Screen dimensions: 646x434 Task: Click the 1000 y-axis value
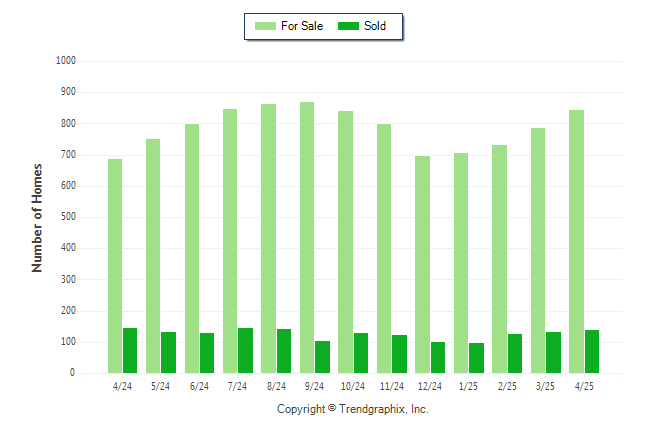(66, 61)
